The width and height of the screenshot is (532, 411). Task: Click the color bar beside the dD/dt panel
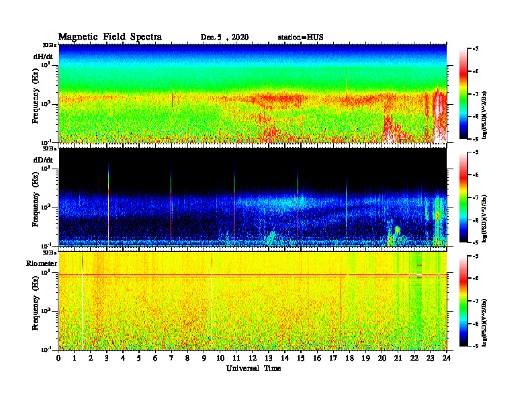tap(463, 197)
